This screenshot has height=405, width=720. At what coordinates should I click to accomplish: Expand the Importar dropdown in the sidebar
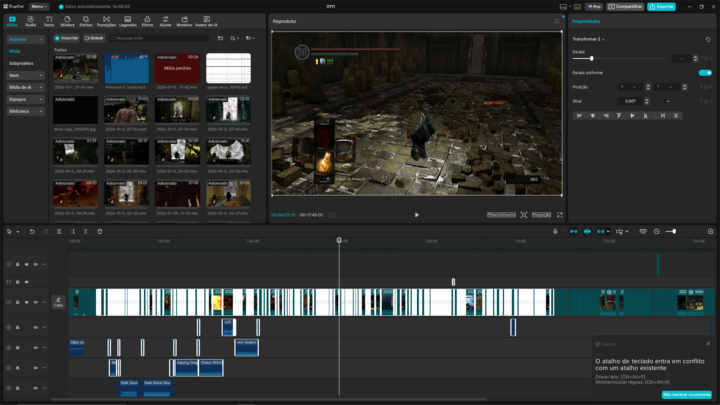click(26, 39)
